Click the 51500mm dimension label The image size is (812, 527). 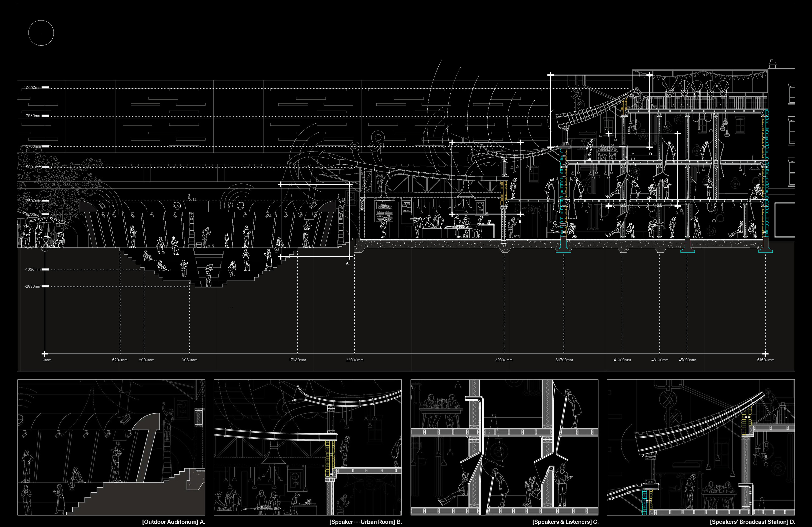(x=766, y=360)
